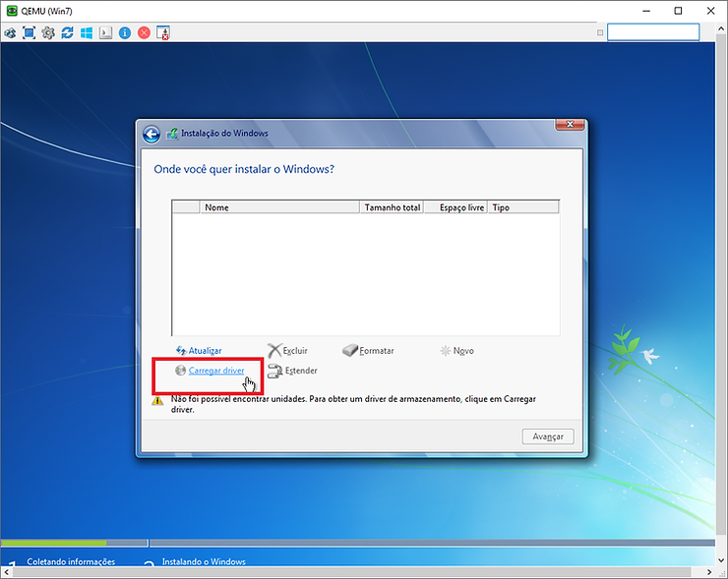Click the blue info icon
This screenshot has width=728, height=579.
point(124,33)
